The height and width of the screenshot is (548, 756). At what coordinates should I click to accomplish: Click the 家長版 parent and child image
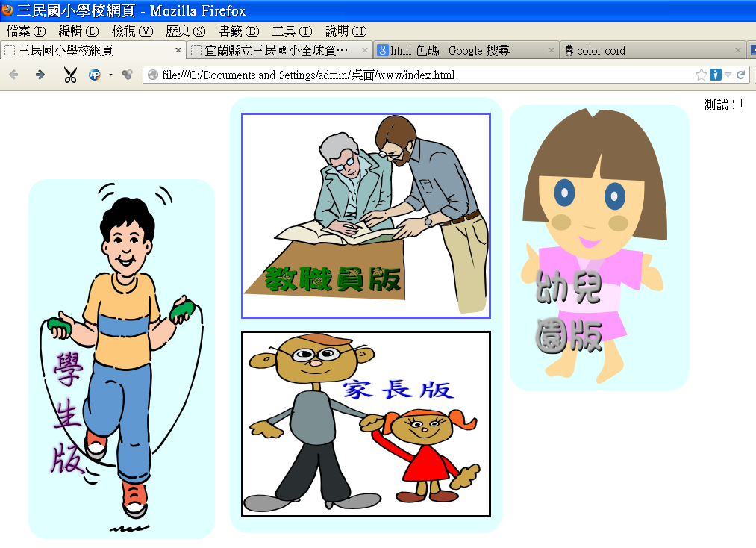coord(366,423)
